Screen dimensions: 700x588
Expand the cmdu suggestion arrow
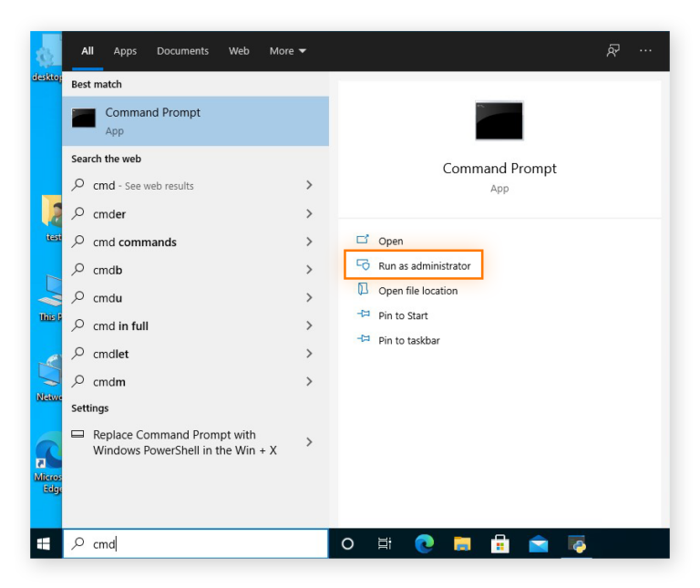(x=309, y=298)
